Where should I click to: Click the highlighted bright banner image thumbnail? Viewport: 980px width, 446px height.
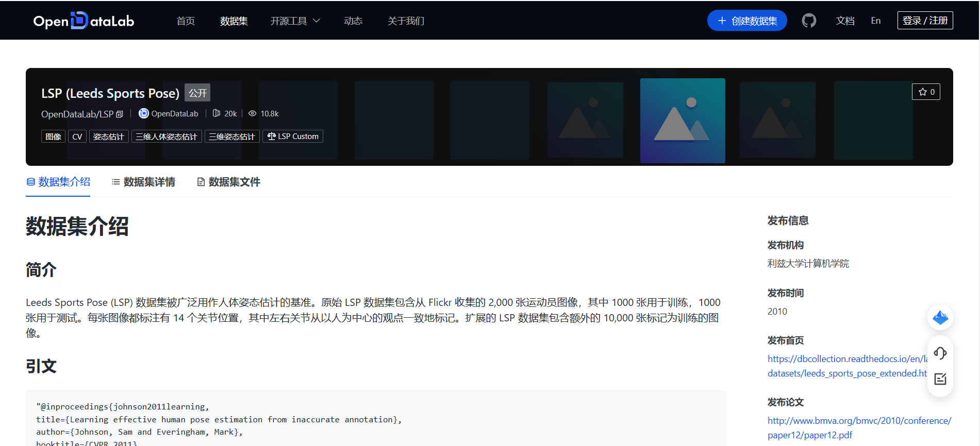click(683, 121)
